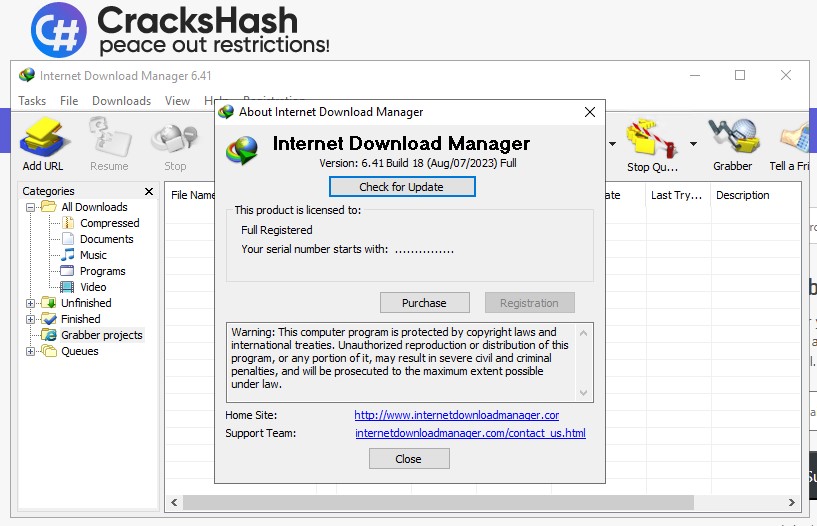
Task: Expand the Queues tree node
Action: coord(30,352)
